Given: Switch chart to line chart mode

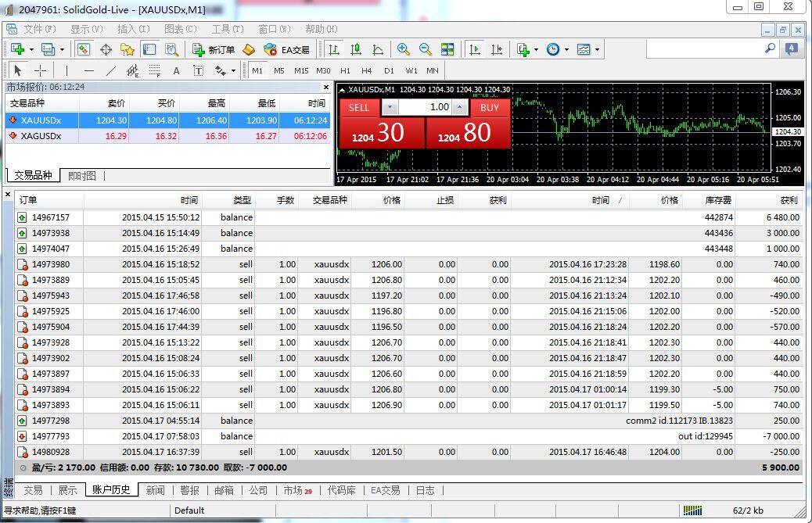Looking at the screenshot, I should 378,49.
